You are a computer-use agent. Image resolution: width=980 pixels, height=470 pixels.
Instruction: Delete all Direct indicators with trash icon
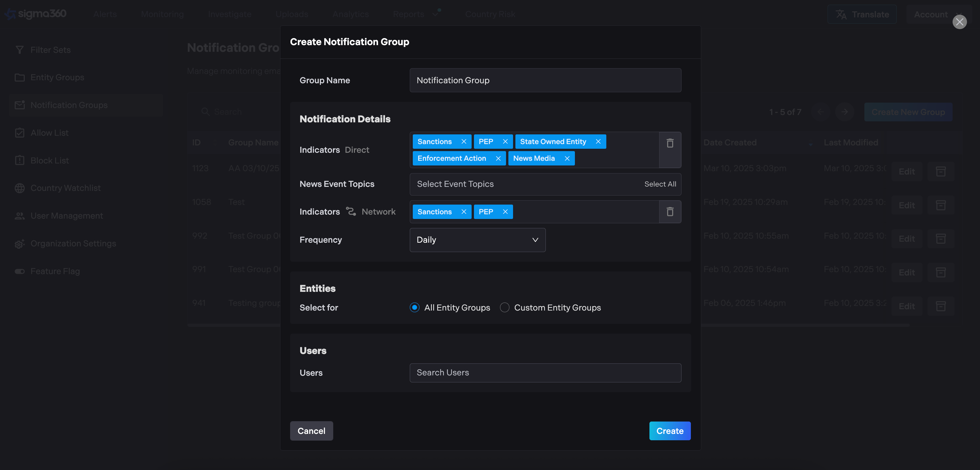[669, 143]
